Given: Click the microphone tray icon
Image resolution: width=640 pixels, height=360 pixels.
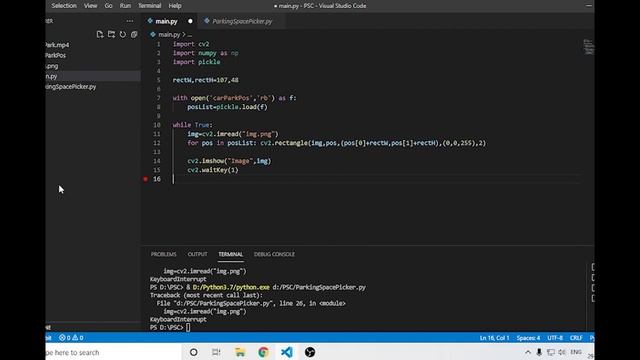Looking at the screenshot, I should point(539,352).
